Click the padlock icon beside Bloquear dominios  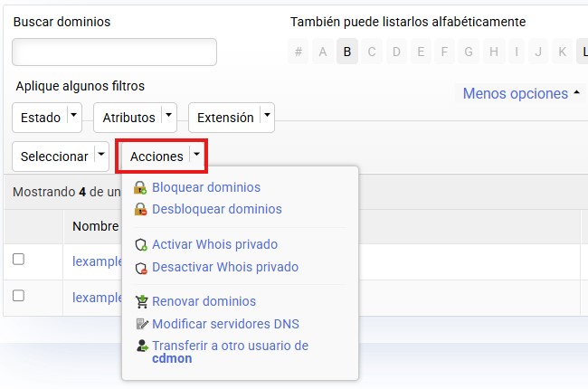[140, 188]
